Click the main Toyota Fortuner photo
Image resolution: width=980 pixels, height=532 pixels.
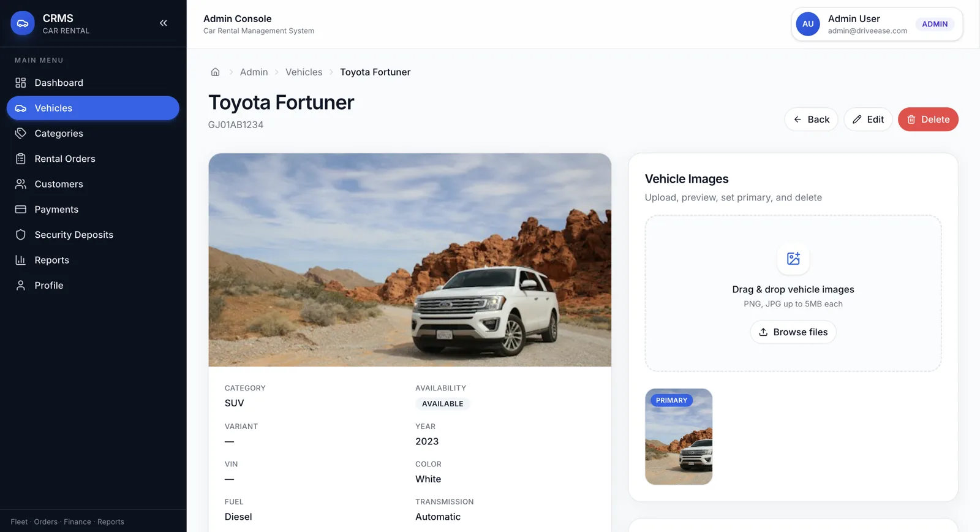point(410,260)
